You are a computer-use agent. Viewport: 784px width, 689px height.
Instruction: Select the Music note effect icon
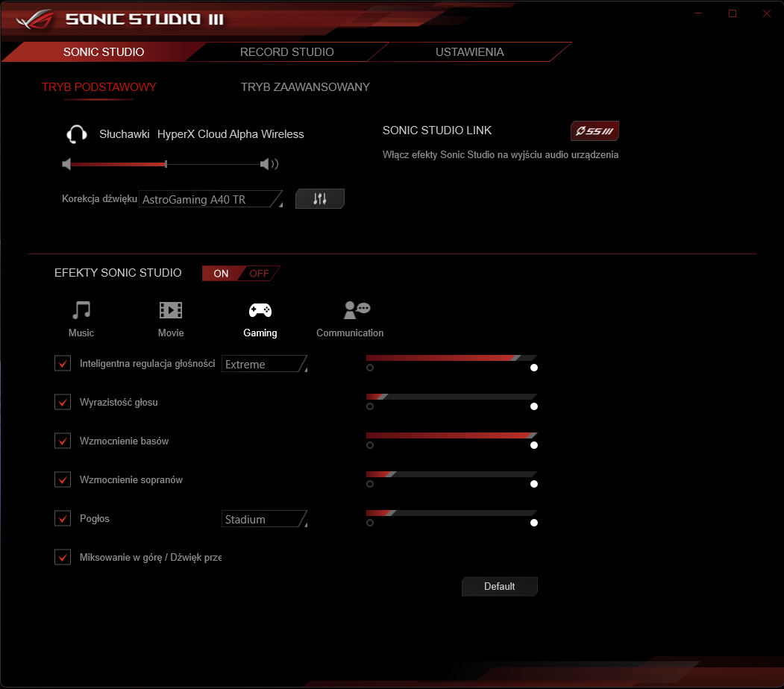point(81,310)
